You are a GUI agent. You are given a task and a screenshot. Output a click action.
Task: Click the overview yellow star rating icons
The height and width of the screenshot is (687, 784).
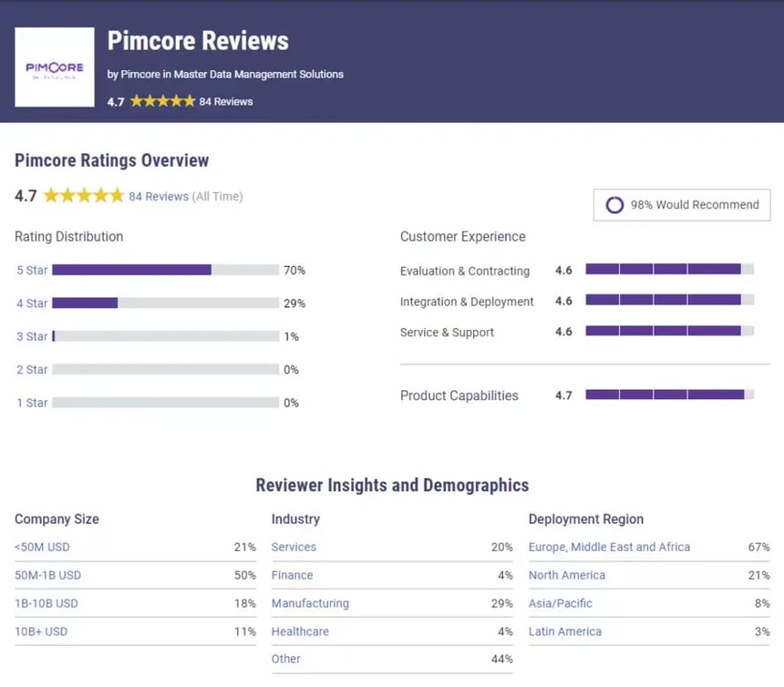(x=84, y=195)
